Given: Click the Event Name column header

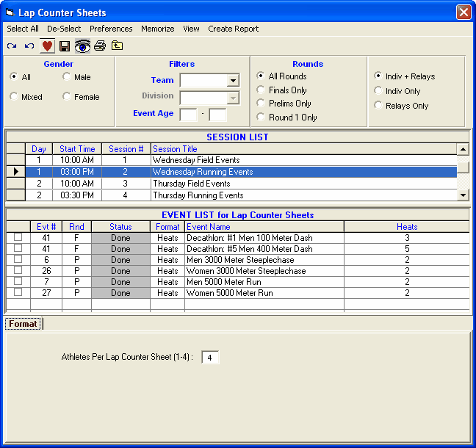Looking at the screenshot, I should pos(264,227).
